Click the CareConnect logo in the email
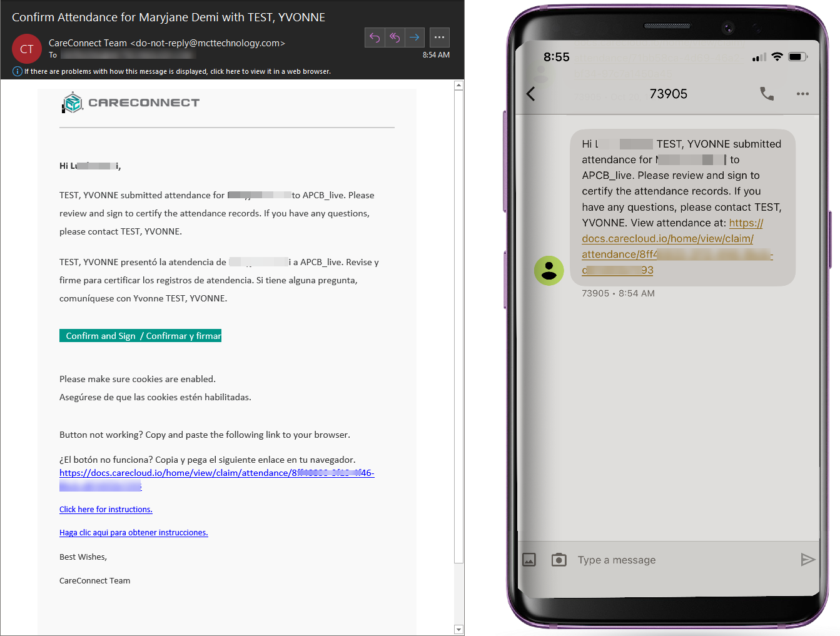Image resolution: width=840 pixels, height=636 pixels. coord(131,103)
